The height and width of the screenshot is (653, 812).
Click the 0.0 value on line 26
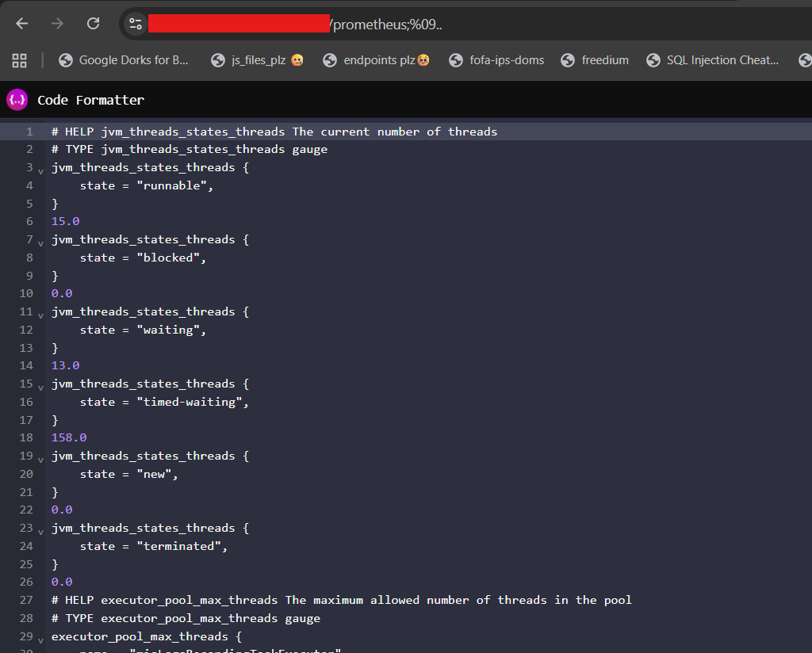[62, 582]
